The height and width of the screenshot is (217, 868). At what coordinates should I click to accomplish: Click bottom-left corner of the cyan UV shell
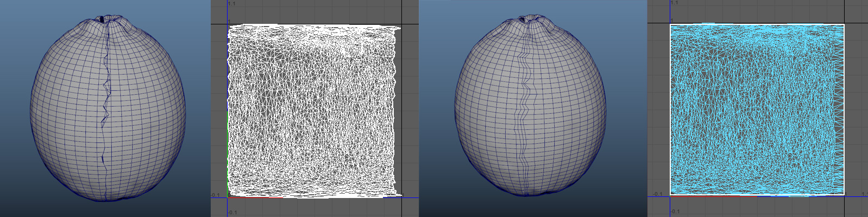click(x=670, y=194)
